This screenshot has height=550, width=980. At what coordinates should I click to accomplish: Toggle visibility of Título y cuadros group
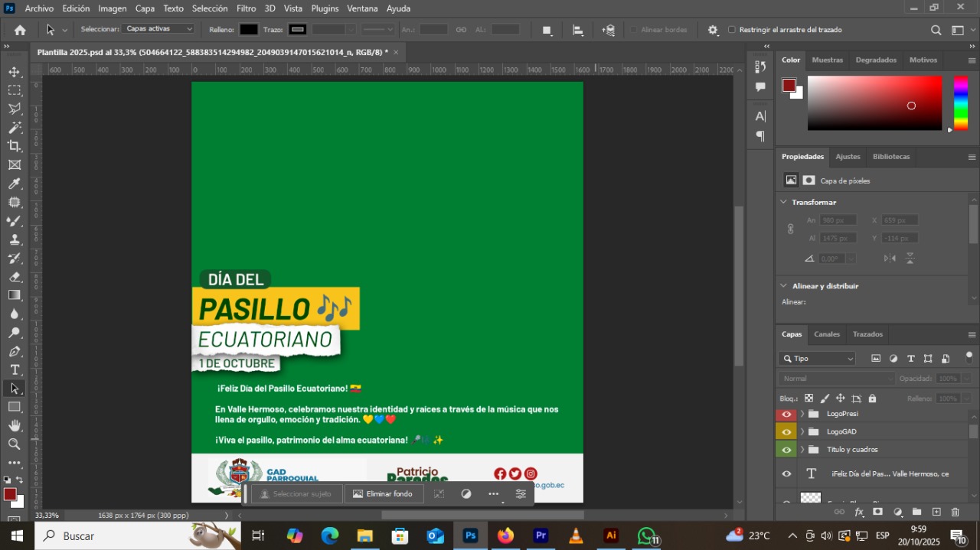(x=786, y=450)
